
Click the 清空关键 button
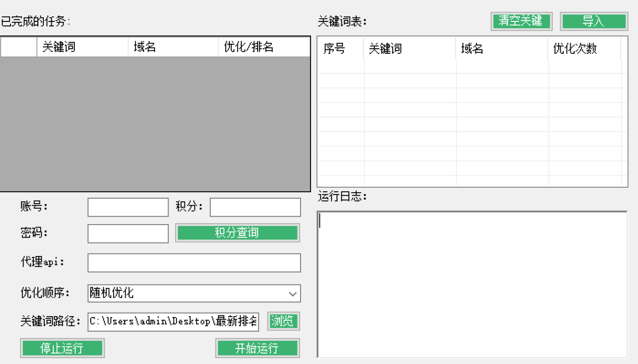click(x=521, y=21)
